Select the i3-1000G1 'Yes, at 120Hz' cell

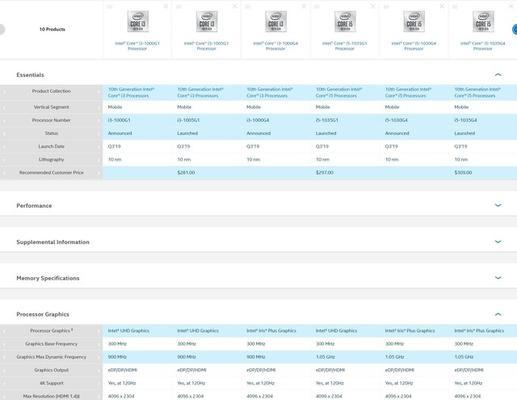coord(122,383)
